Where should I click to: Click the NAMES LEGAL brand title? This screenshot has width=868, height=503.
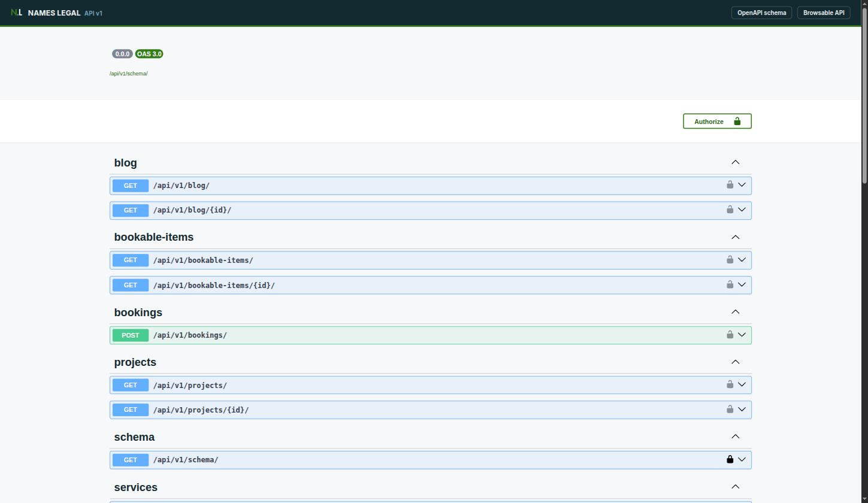(54, 13)
